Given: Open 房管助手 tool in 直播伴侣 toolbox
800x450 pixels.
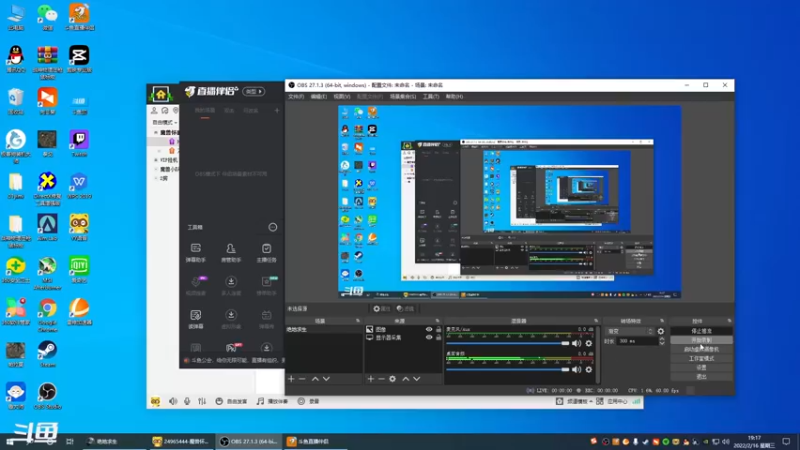Looking at the screenshot, I should point(231,253).
